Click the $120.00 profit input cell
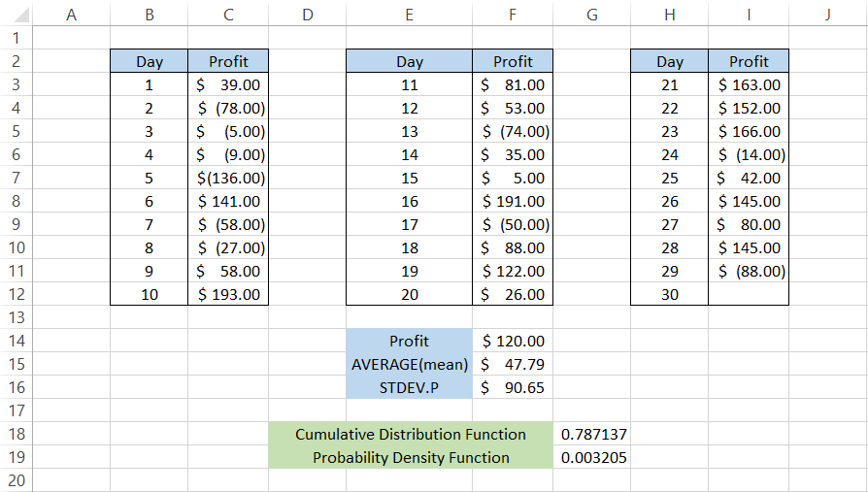This screenshot has height=492, width=868. (513, 341)
